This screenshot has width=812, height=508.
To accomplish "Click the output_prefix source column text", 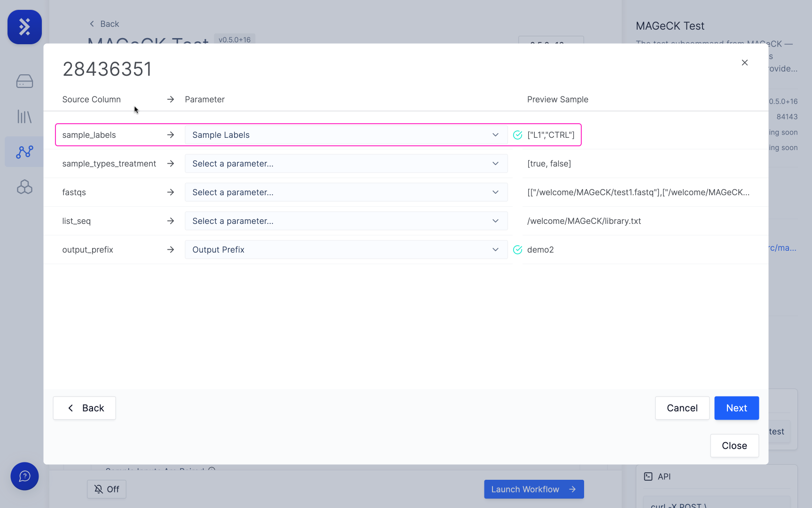I will pyautogui.click(x=88, y=250).
